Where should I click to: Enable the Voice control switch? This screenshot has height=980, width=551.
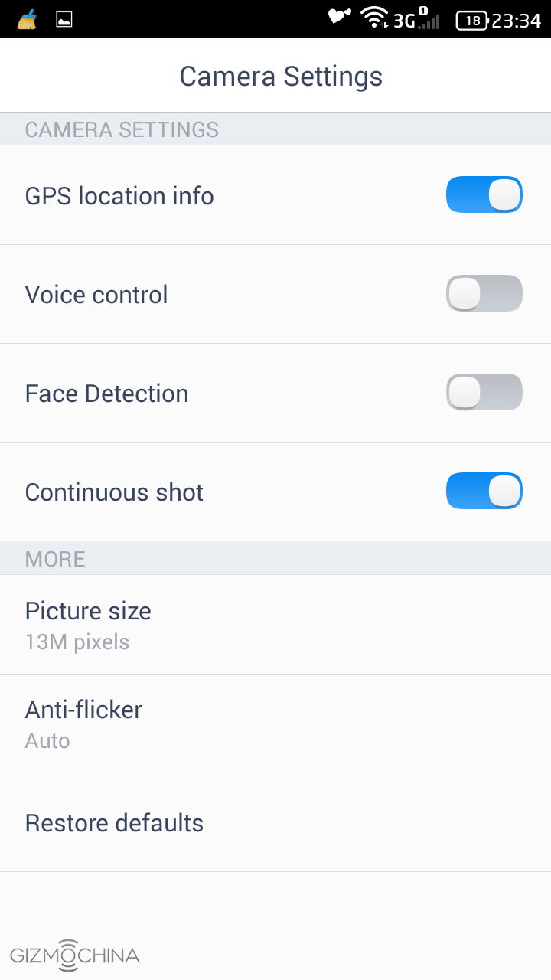(x=484, y=293)
